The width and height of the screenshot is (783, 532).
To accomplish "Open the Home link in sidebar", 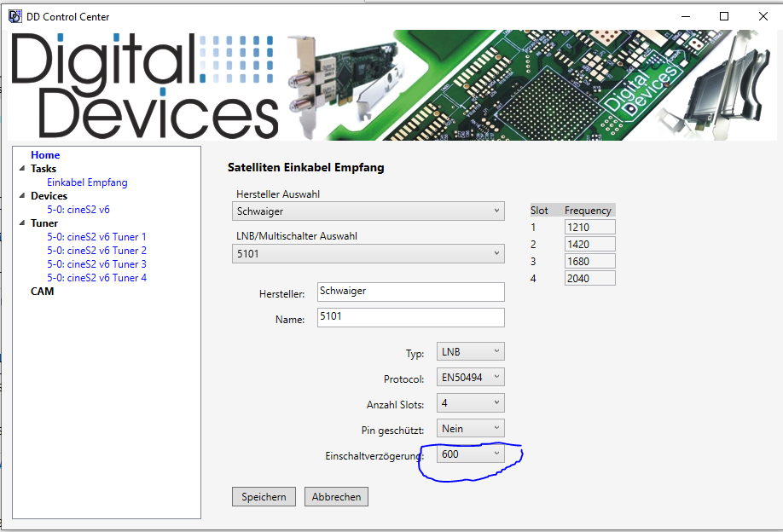I will point(45,155).
